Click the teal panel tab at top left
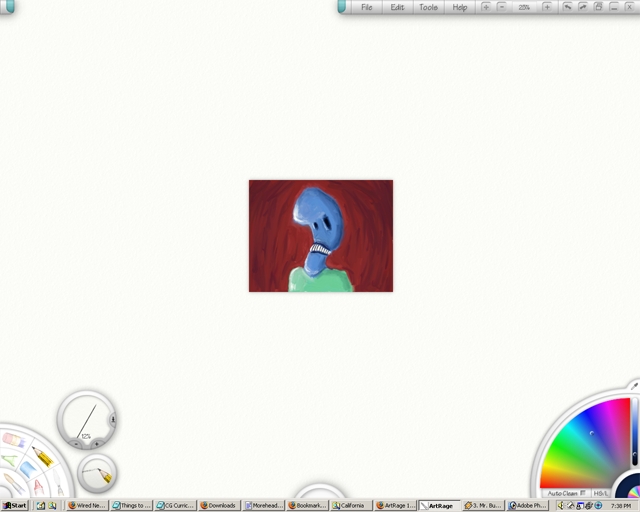Screen dimensions: 640x512 [x=9, y=6]
